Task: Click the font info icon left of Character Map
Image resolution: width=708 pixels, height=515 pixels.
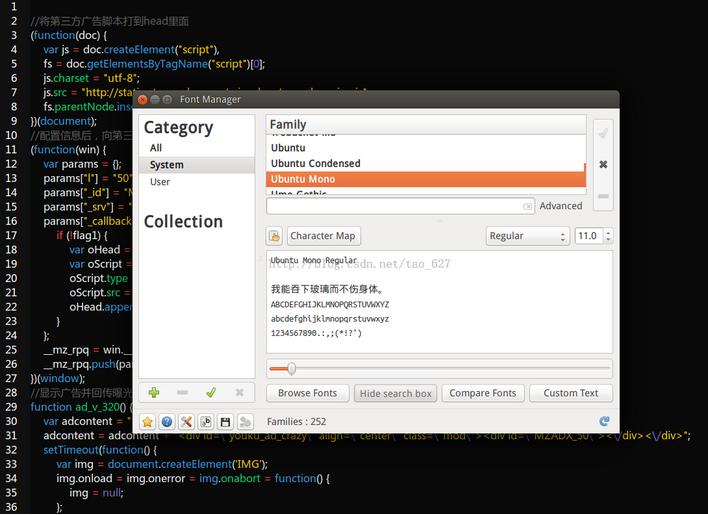Action: point(274,236)
